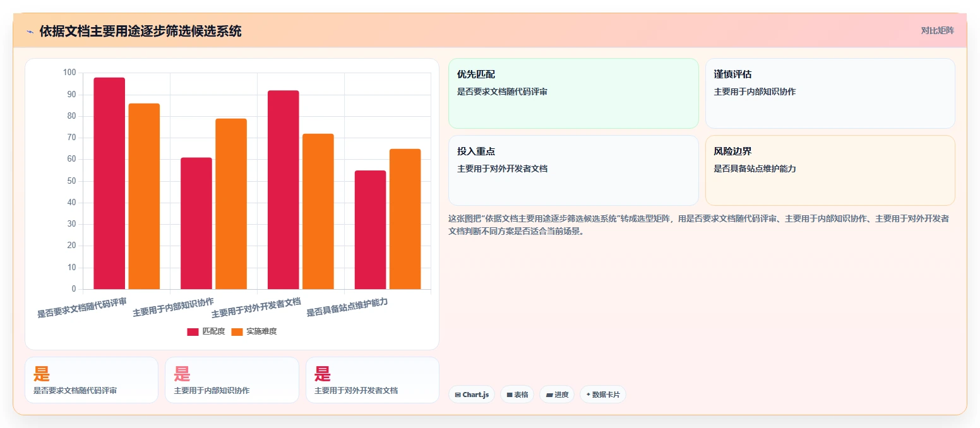This screenshot has height=428, width=980.
Task: Click the 数据卡片 tag
Action: 603,395
